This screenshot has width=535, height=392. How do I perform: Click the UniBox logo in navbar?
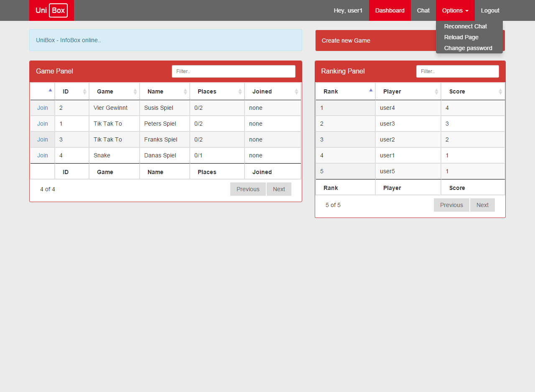51,10
